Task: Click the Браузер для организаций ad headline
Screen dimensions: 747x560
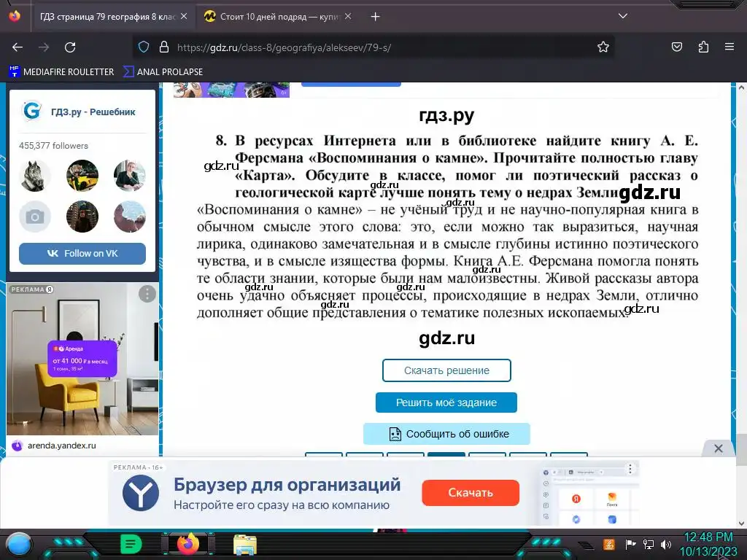Action: [287, 485]
